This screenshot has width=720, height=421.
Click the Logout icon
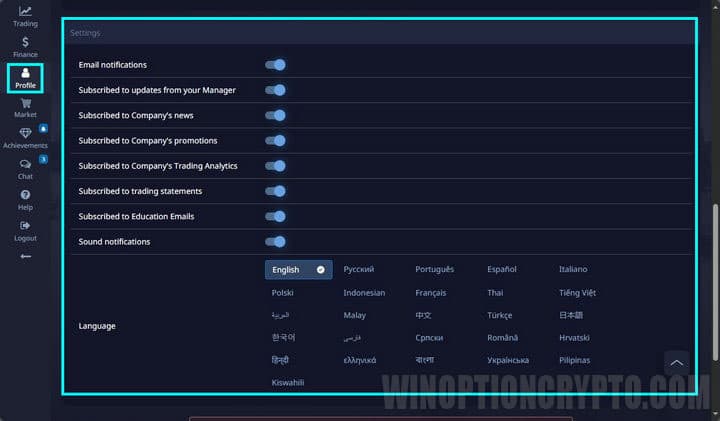point(25,225)
